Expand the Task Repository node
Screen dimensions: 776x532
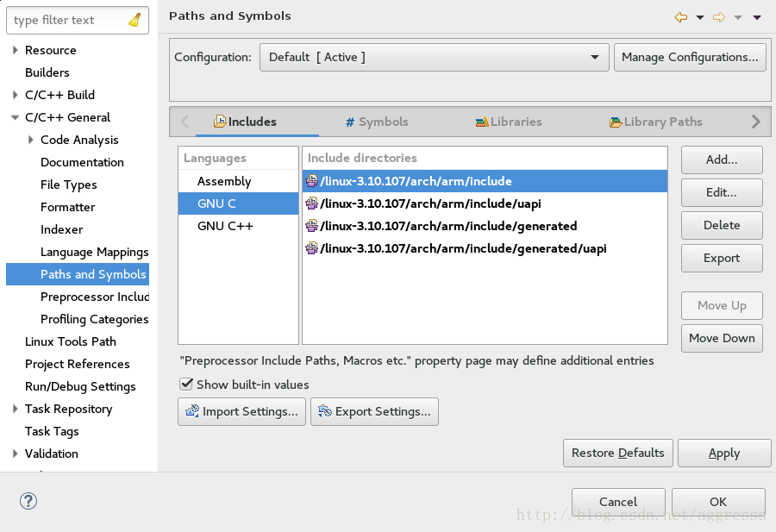tap(15, 409)
